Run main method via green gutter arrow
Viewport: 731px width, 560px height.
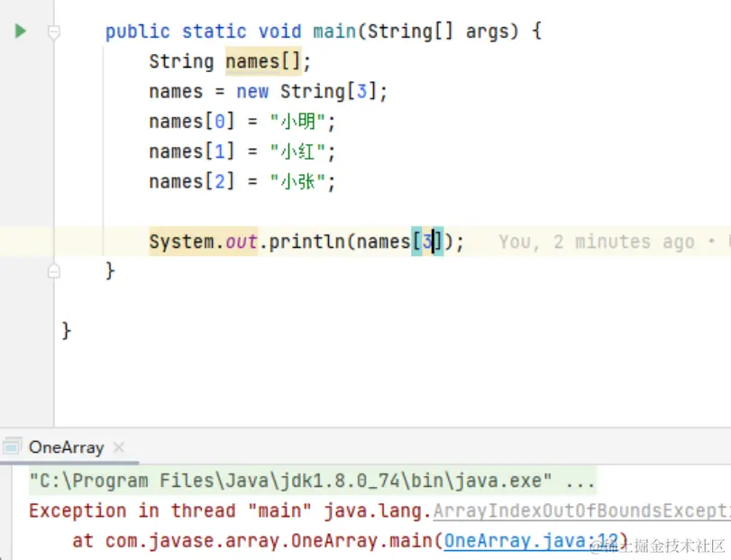point(20,32)
